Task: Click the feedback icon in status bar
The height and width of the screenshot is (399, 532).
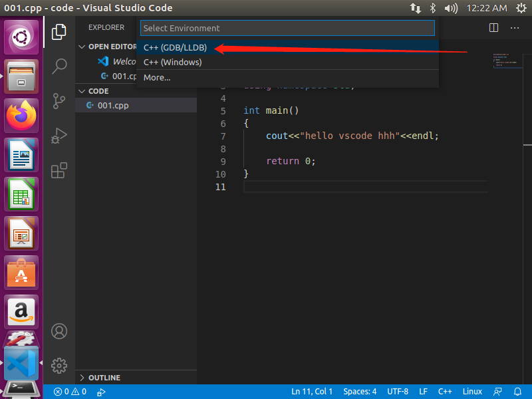Action: coord(497,392)
